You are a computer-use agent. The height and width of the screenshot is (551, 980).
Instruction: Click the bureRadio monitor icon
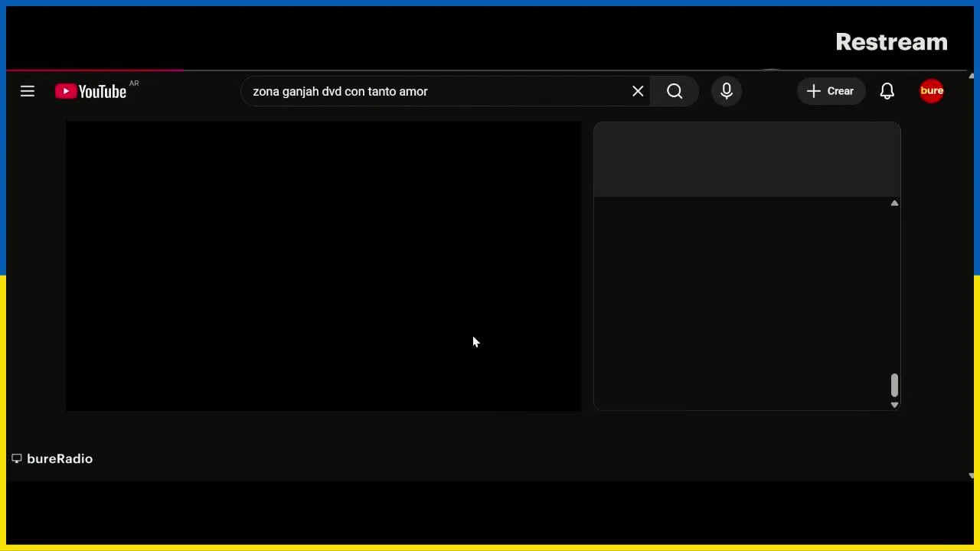click(x=17, y=458)
